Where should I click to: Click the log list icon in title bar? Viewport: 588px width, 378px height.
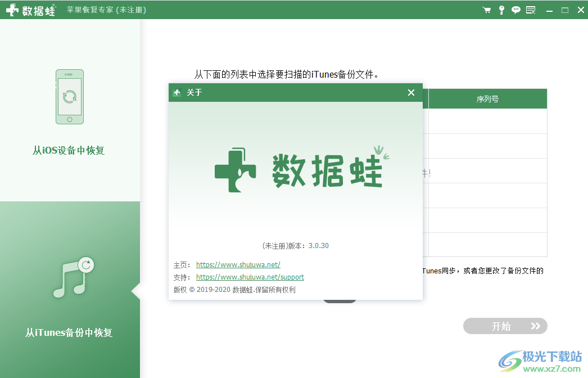531,10
